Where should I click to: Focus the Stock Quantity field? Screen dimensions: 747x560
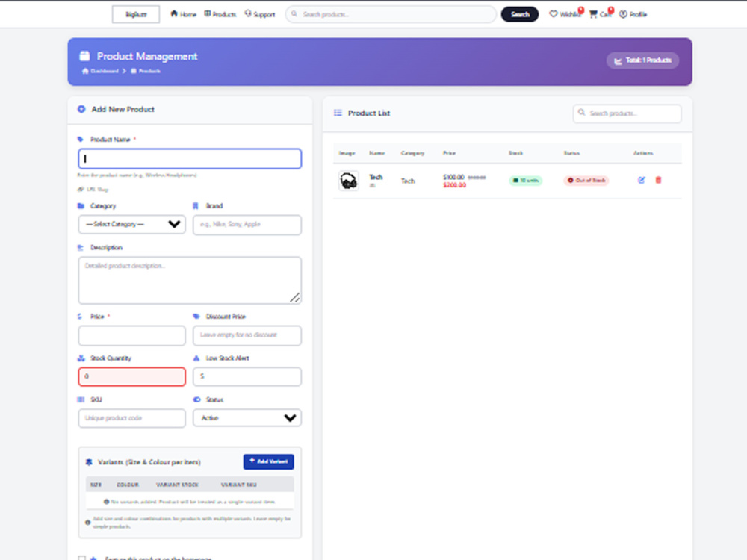pyautogui.click(x=132, y=376)
